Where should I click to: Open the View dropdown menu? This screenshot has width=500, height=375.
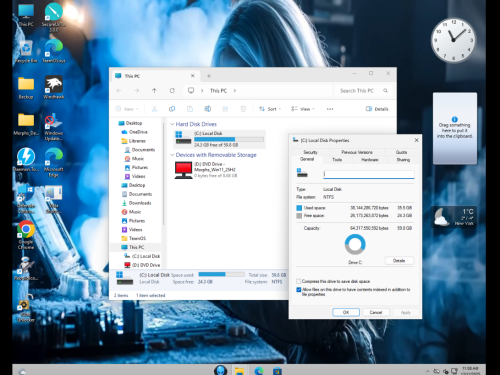coord(303,109)
